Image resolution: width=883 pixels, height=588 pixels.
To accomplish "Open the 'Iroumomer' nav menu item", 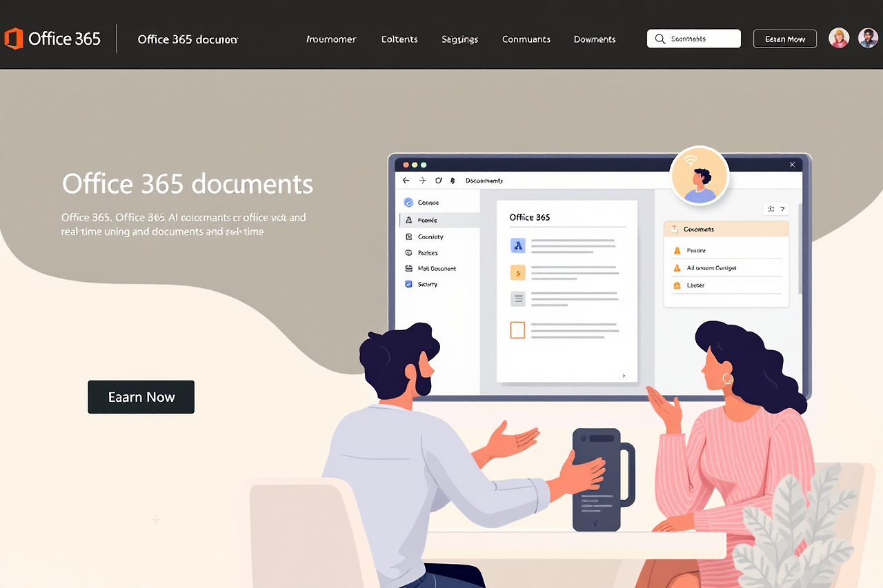I will tap(331, 39).
